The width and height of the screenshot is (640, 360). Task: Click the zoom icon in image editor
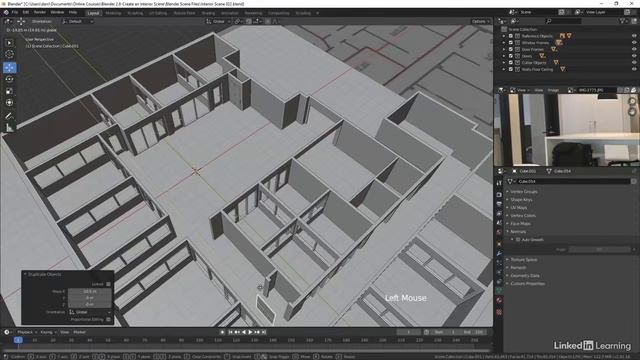[633, 100]
